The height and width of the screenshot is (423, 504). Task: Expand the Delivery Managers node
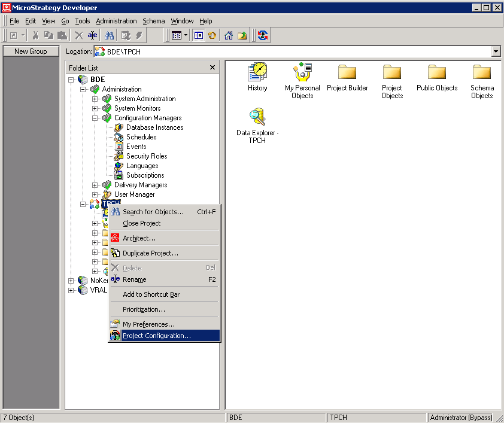click(x=95, y=185)
